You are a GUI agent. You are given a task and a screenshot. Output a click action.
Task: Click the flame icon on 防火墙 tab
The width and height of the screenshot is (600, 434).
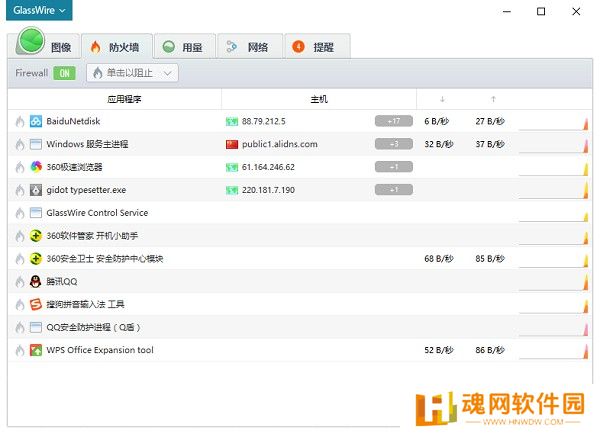tap(96, 47)
